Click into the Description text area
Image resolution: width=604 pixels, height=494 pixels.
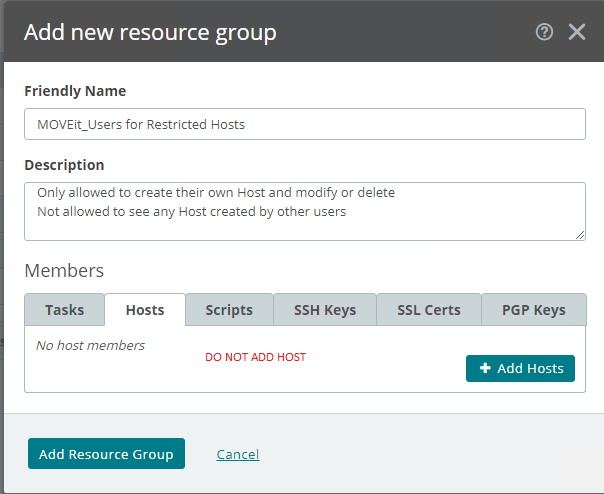click(305, 212)
